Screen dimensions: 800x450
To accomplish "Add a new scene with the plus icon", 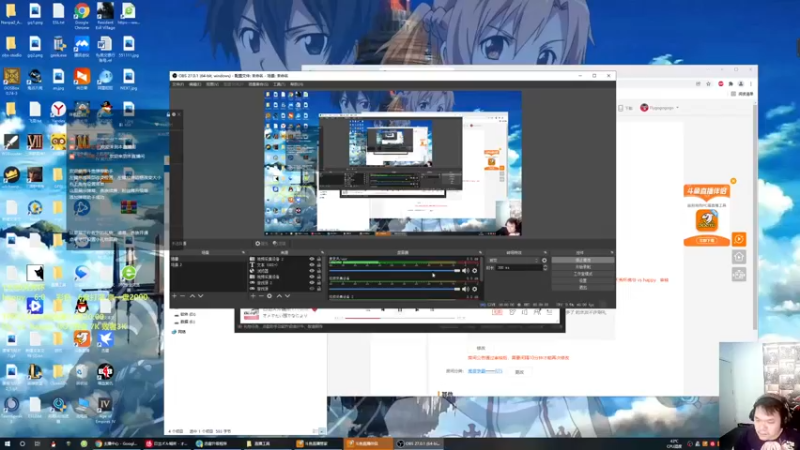I will [x=174, y=296].
